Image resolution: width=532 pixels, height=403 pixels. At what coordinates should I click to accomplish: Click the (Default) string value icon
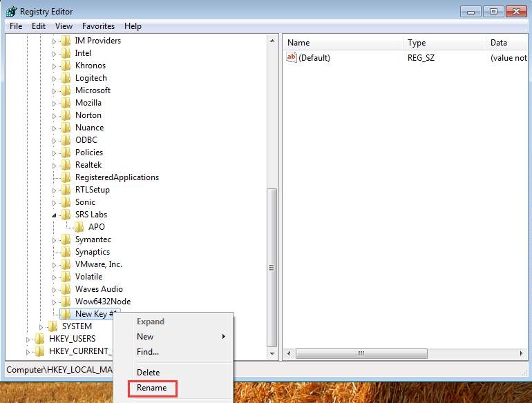tap(292, 58)
